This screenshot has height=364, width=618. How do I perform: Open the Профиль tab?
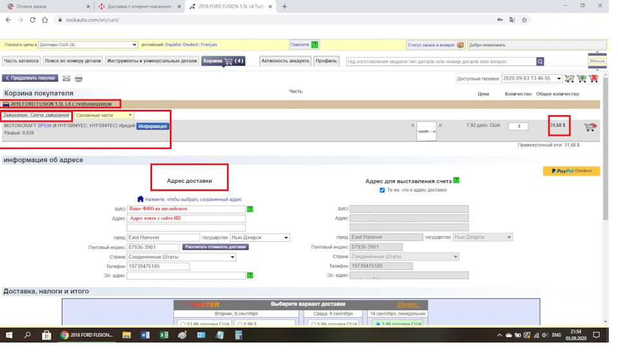click(326, 61)
